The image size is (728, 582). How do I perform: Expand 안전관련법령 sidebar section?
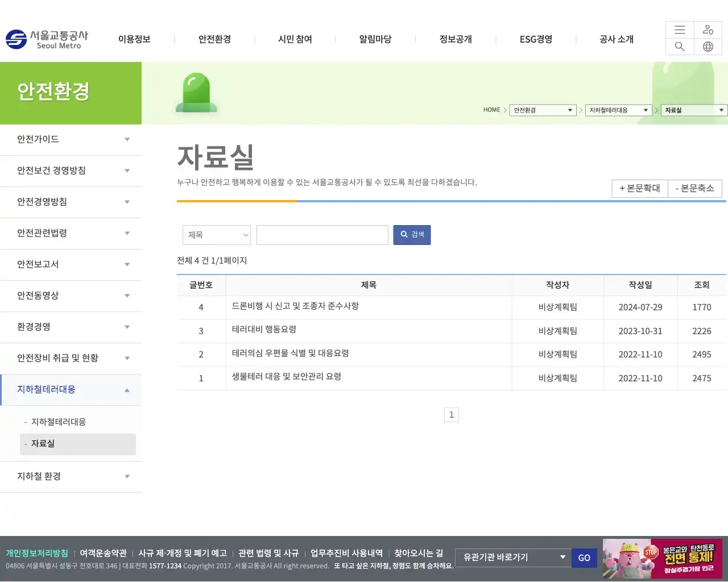71,234
